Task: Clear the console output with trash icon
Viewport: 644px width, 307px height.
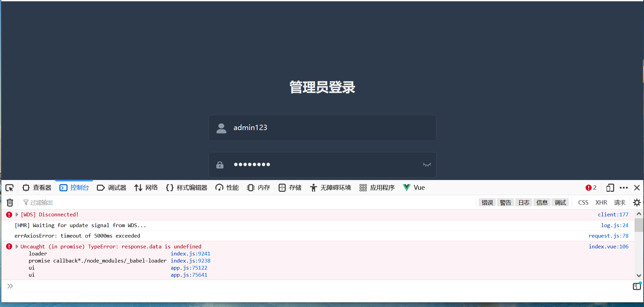Action: click(x=9, y=202)
